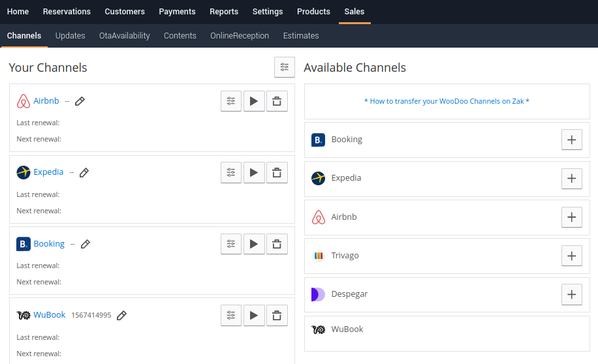598x364 pixels.
Task: Open the Your Channels filter settings icon
Action: click(x=285, y=67)
